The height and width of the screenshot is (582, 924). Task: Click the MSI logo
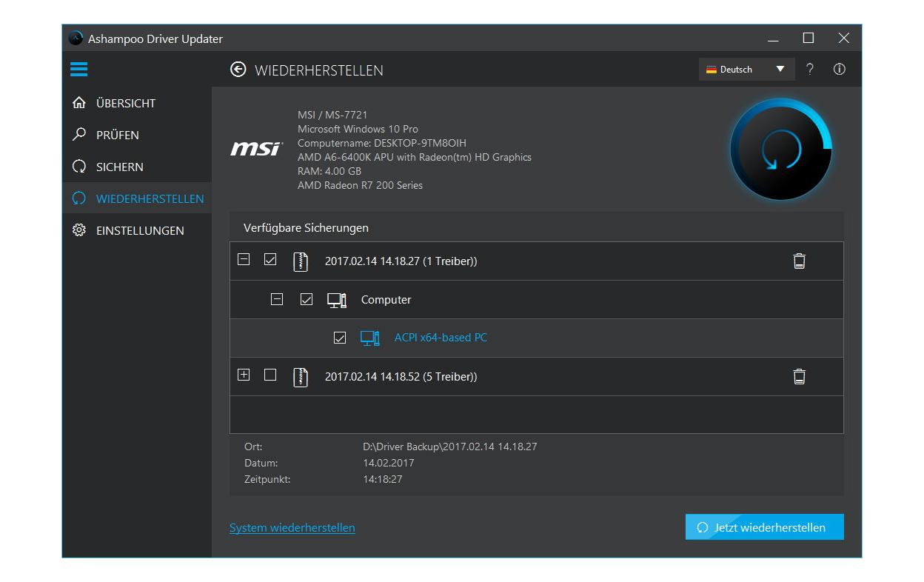pos(256,150)
